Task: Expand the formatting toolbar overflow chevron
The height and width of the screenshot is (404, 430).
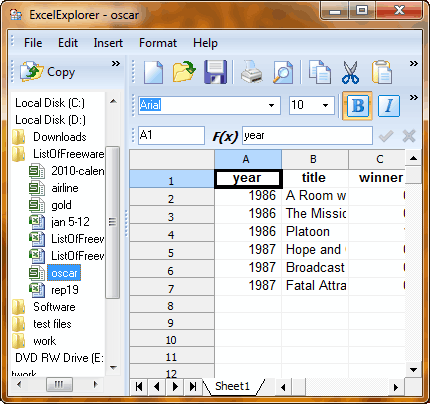Action: (x=413, y=97)
